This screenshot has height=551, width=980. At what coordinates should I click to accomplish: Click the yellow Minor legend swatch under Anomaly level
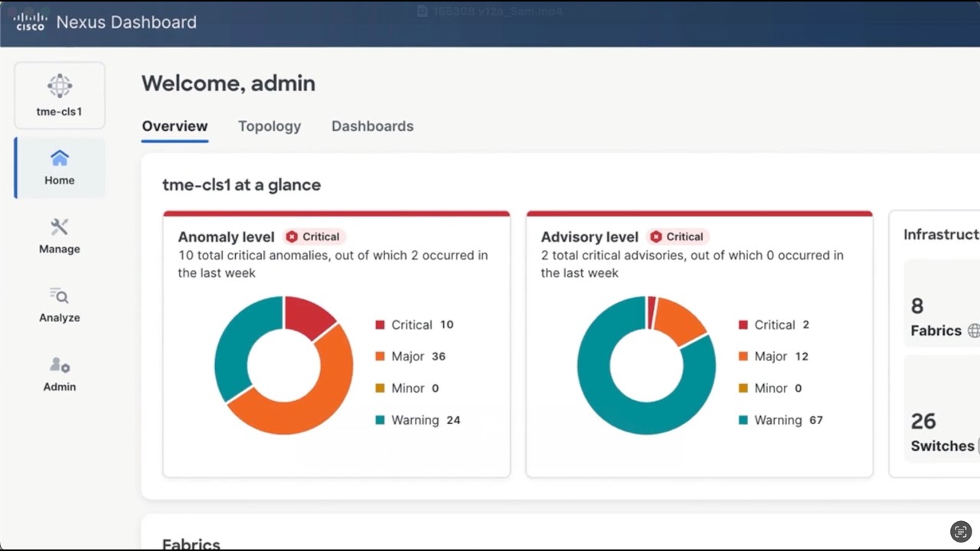(x=380, y=389)
